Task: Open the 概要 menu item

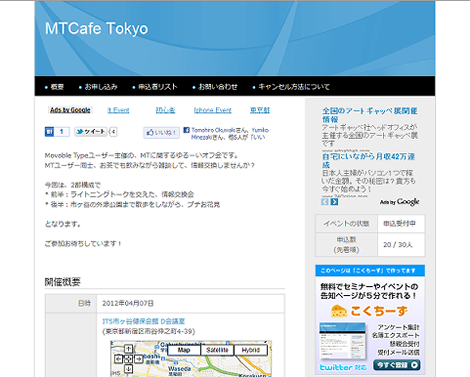Action: pyautogui.click(x=57, y=87)
